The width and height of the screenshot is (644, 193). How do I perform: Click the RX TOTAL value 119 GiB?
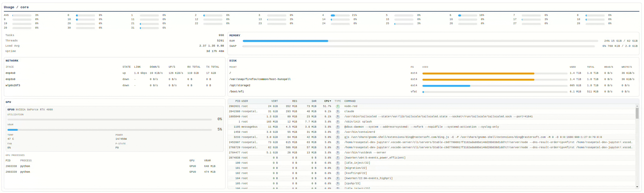click(x=193, y=73)
